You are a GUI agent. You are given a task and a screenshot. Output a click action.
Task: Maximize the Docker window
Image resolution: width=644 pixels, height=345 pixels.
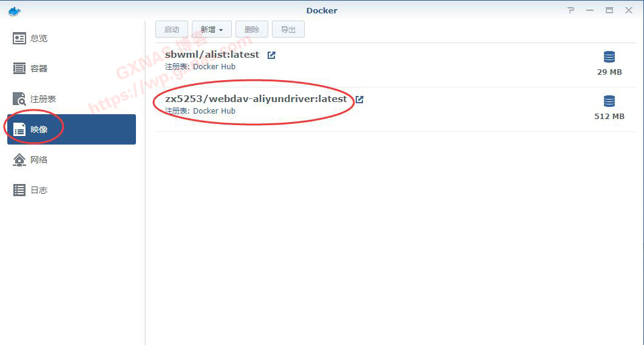pyautogui.click(x=609, y=10)
